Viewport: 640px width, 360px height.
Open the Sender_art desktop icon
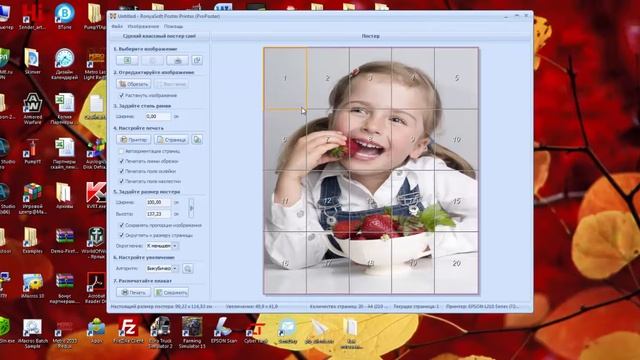[x=32, y=16]
